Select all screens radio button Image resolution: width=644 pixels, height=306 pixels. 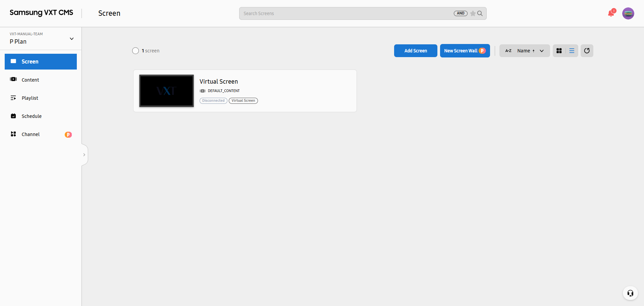pyautogui.click(x=136, y=51)
